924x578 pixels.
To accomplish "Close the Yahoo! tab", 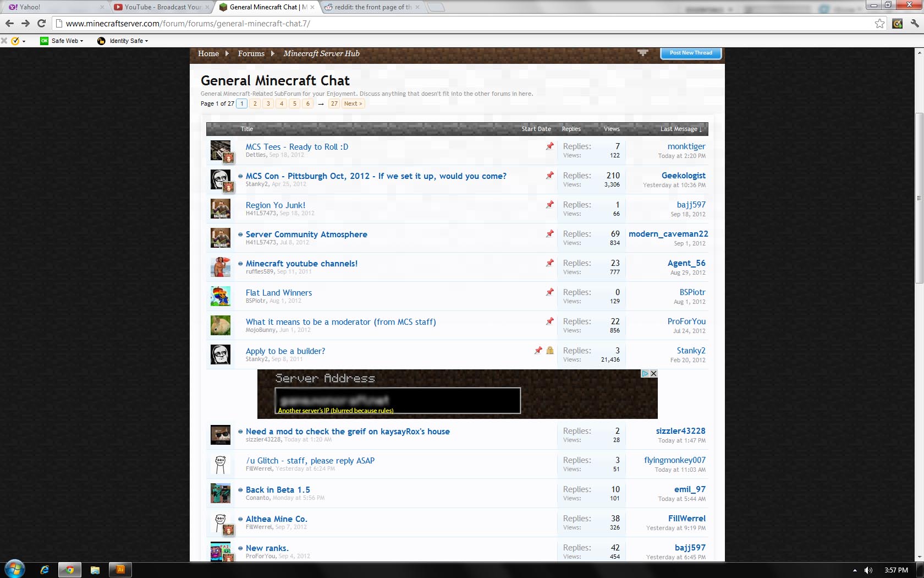I will pos(102,7).
